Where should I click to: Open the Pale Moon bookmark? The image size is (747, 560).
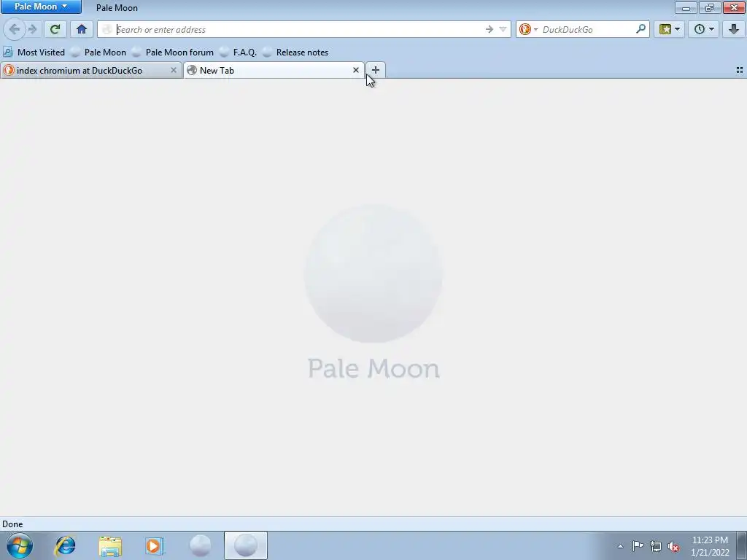pos(98,52)
